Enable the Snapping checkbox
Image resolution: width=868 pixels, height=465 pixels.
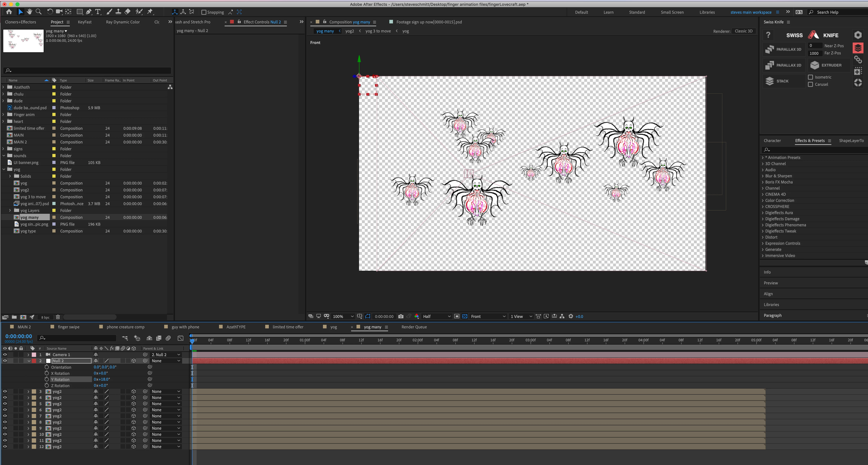(x=204, y=12)
